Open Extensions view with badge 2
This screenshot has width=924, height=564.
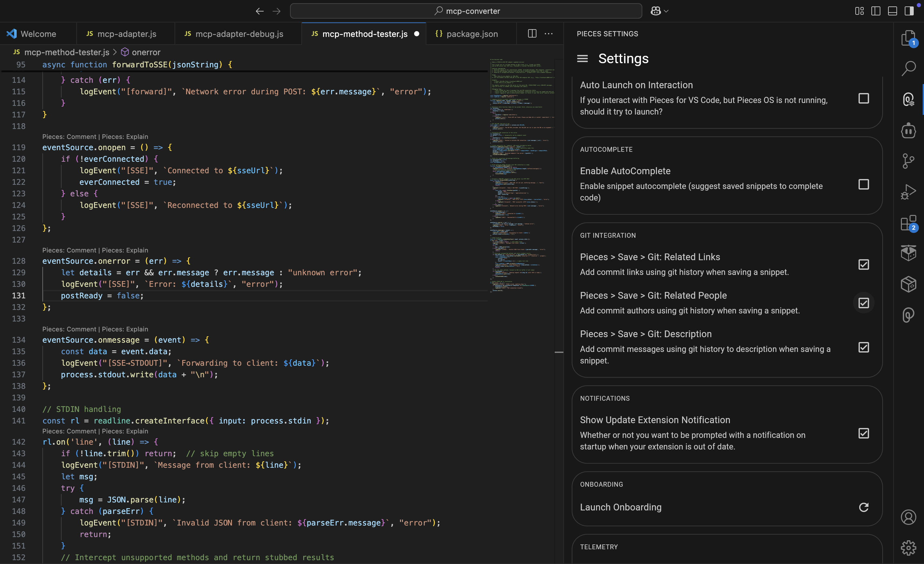pos(908,223)
